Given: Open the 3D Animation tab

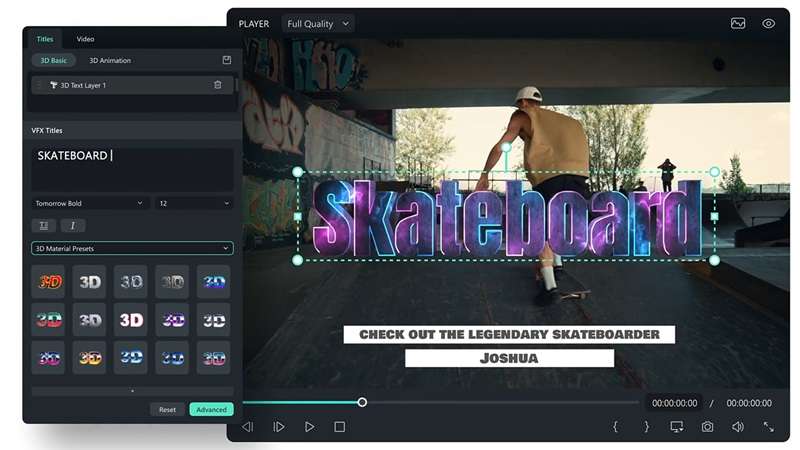Looking at the screenshot, I should pyautogui.click(x=110, y=60).
